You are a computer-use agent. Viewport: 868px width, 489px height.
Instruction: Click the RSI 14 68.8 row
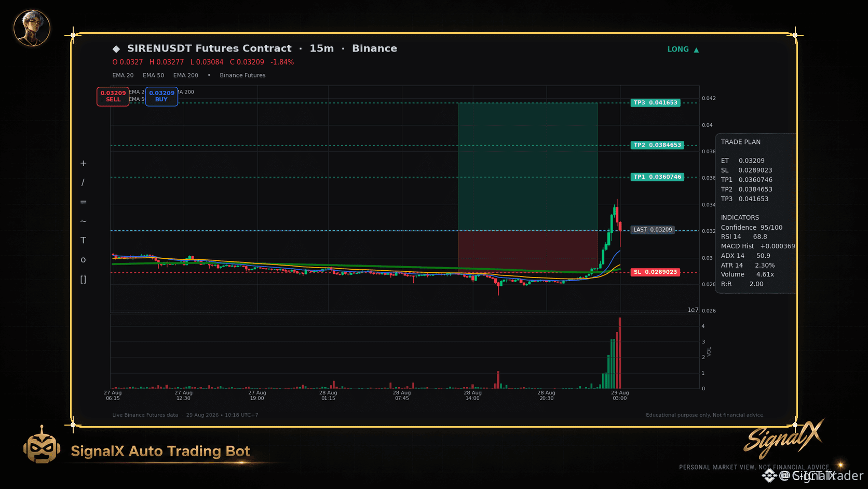click(x=744, y=236)
